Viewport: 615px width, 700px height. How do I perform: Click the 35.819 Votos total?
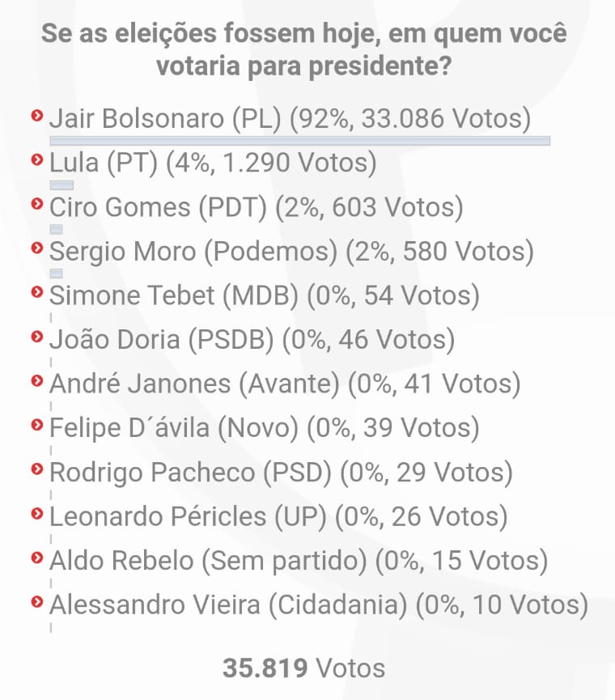(304, 668)
